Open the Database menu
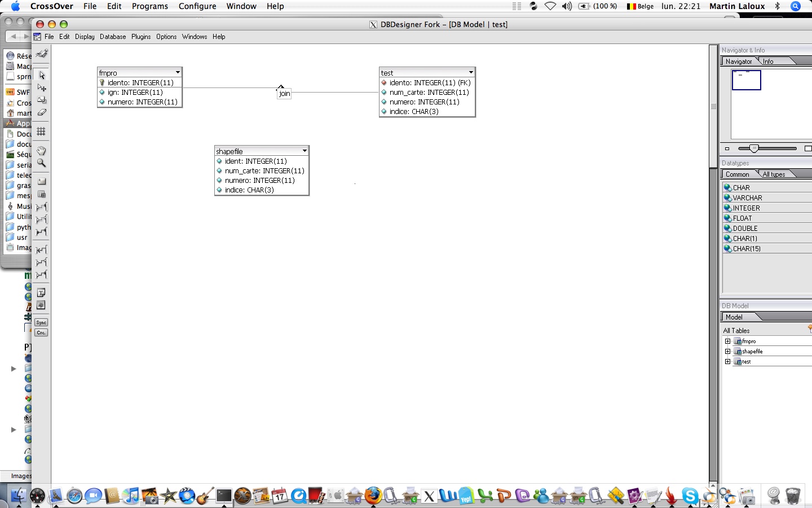 tap(112, 37)
